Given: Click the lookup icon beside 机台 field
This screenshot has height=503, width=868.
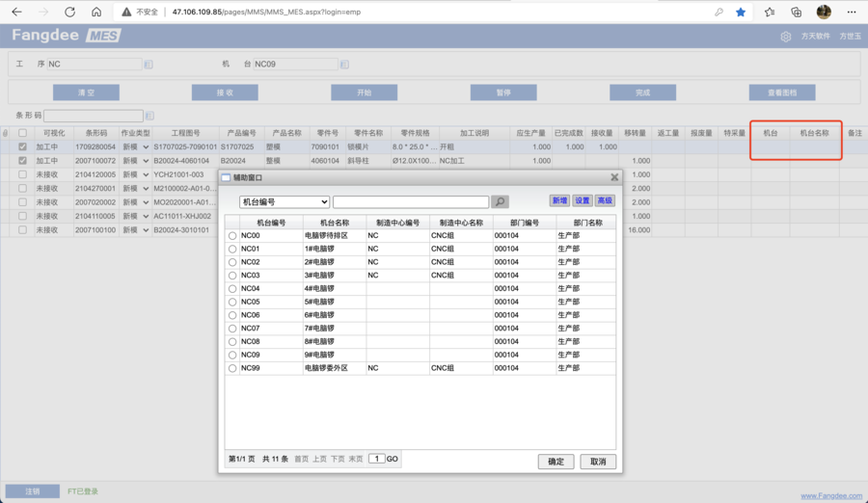Looking at the screenshot, I should [344, 65].
